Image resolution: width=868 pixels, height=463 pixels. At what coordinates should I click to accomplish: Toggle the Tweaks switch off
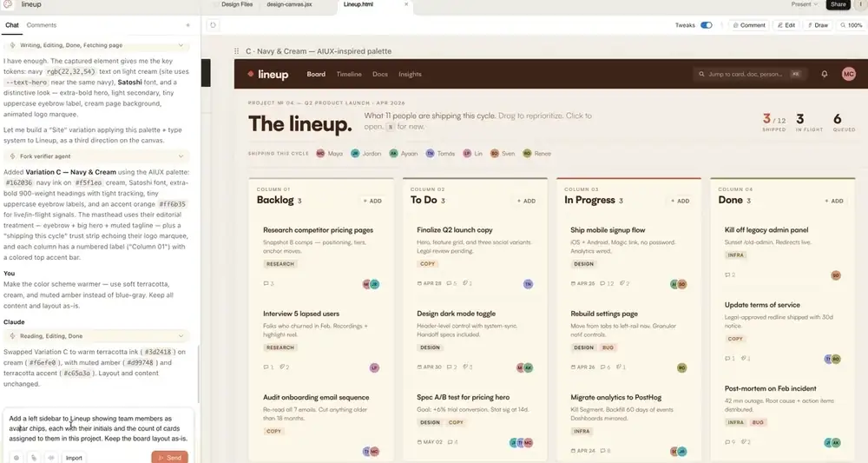click(x=706, y=25)
